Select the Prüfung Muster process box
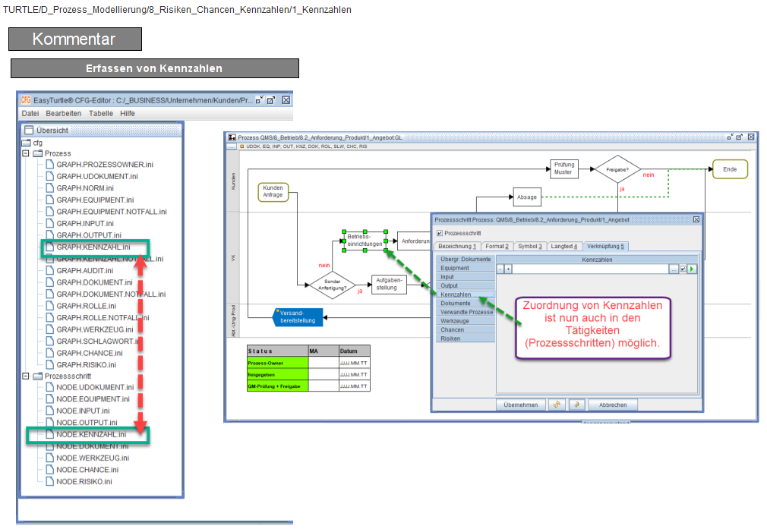This screenshot has width=767, height=532. pos(564,168)
